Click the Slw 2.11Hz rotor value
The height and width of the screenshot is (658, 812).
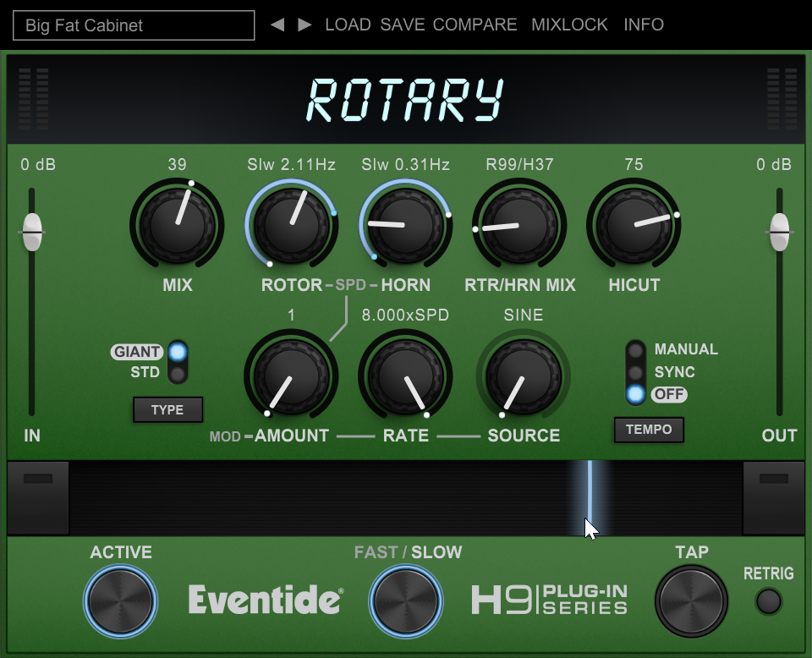291,165
